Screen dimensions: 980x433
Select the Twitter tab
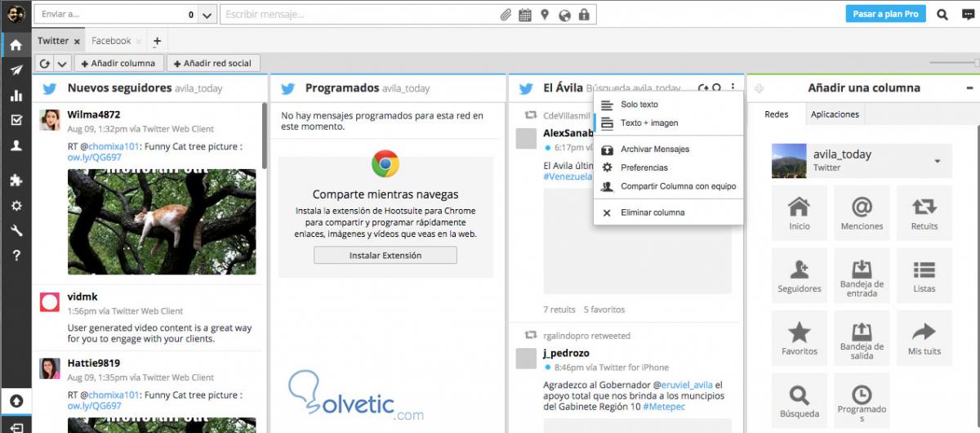[53, 41]
